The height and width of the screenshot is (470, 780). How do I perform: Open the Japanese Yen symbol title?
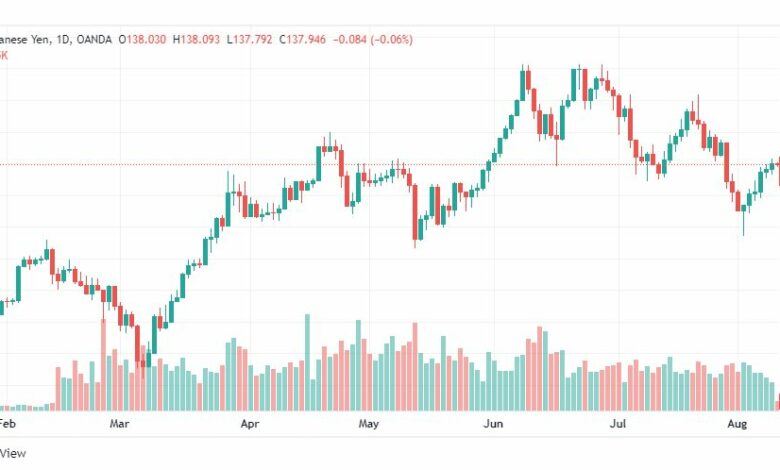point(25,39)
